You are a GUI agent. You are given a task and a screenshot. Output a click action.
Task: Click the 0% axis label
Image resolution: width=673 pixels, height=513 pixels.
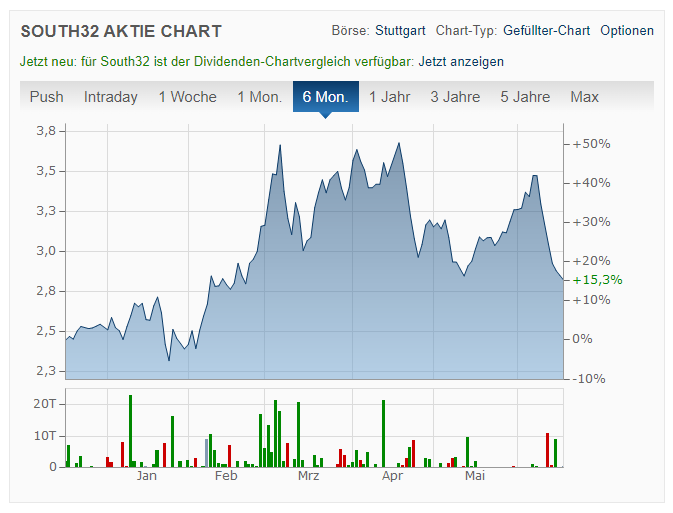coord(582,339)
